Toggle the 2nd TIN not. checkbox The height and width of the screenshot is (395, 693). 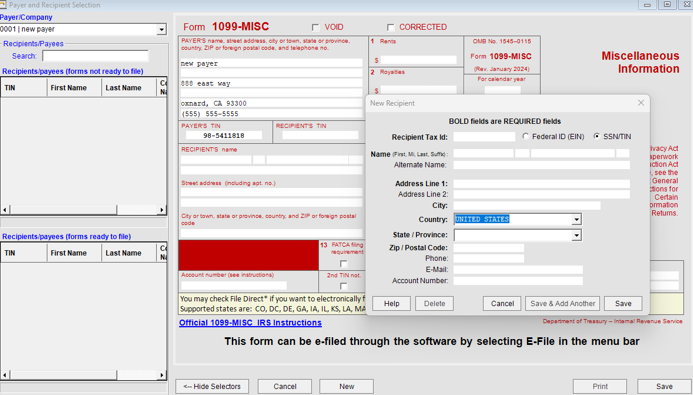tap(343, 285)
